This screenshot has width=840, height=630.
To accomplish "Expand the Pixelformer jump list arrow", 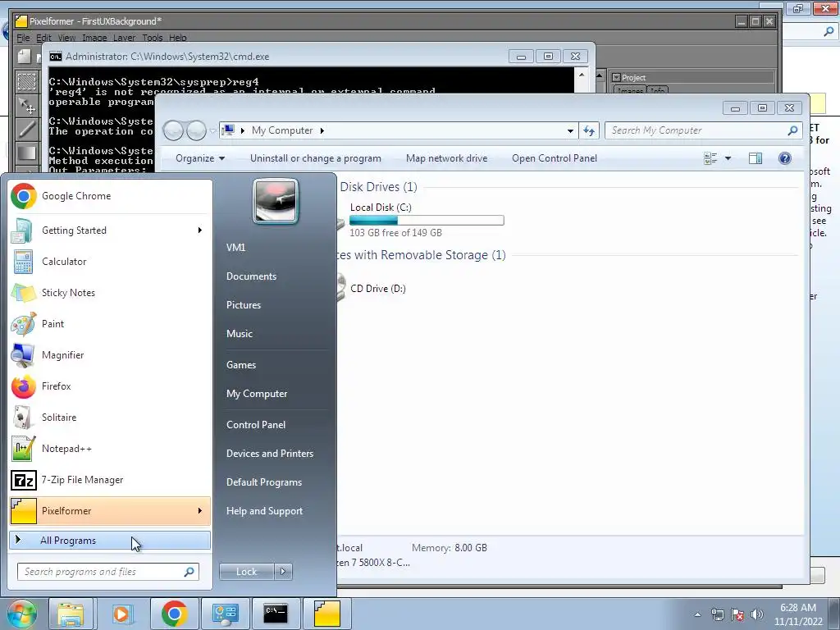I will 200,510.
